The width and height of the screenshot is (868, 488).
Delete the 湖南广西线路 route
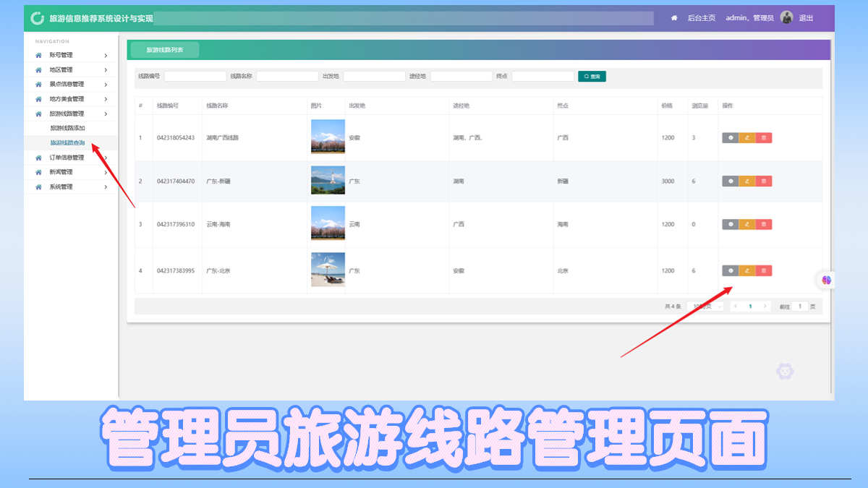(764, 138)
